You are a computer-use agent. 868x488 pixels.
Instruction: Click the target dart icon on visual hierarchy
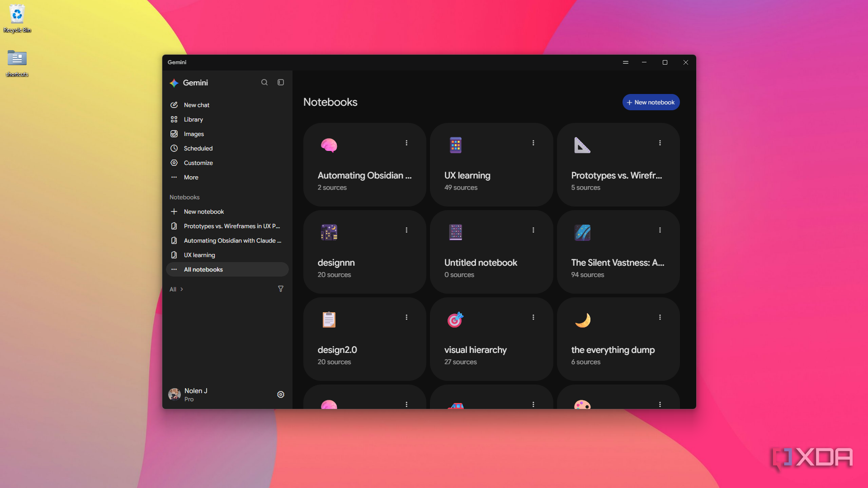pyautogui.click(x=456, y=319)
